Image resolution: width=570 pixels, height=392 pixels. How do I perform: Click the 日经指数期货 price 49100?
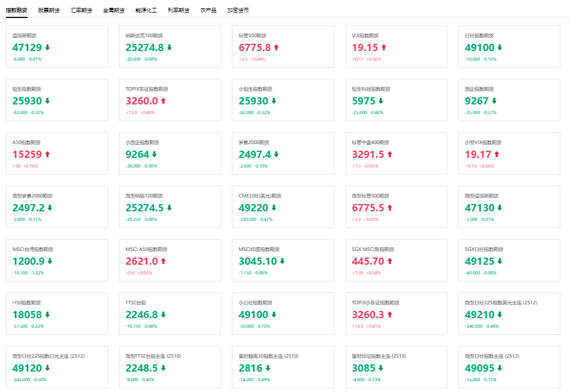[480, 47]
